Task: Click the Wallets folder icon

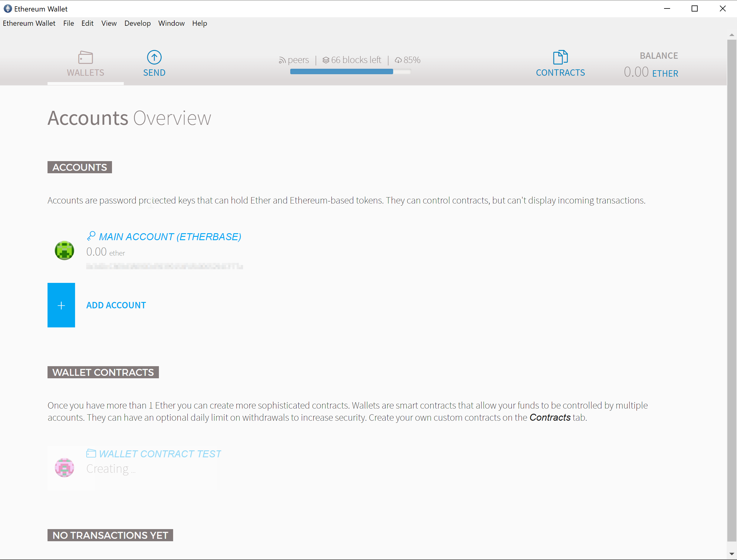Action: pyautogui.click(x=86, y=57)
